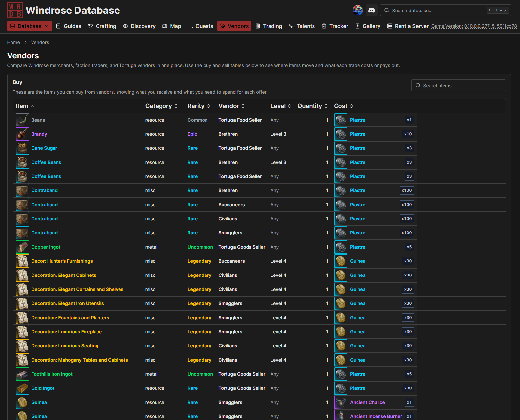Open the Discovery section
The image size is (520, 420).
point(139,26)
